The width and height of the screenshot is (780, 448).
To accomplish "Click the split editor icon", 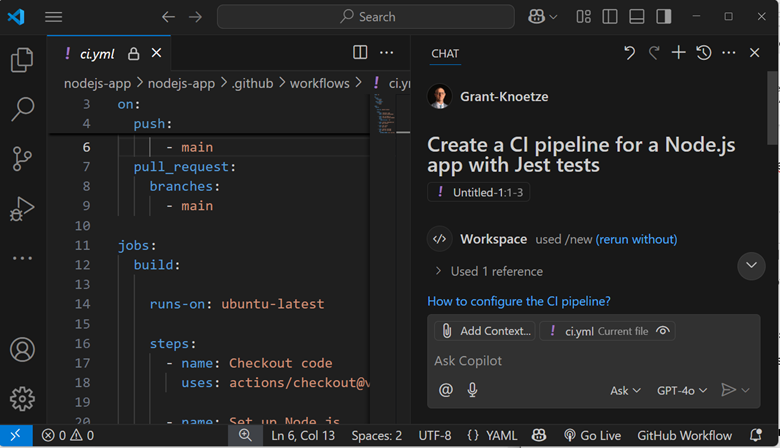I will pyautogui.click(x=360, y=53).
